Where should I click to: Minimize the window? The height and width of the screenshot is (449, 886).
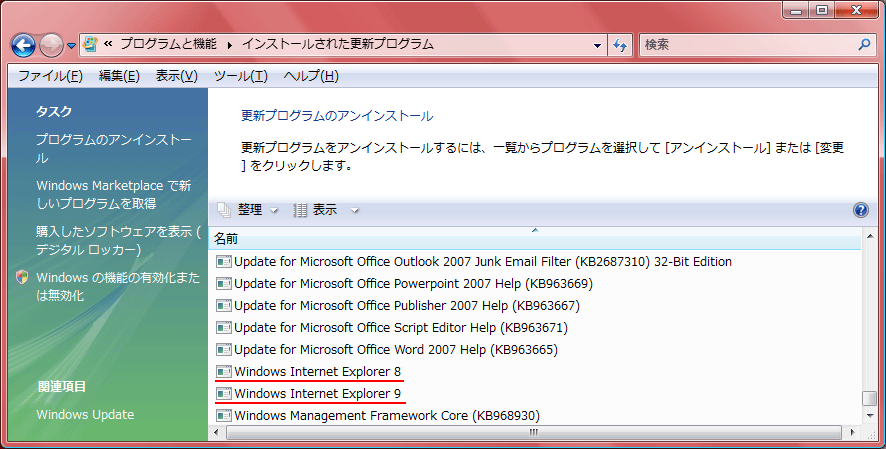(797, 10)
